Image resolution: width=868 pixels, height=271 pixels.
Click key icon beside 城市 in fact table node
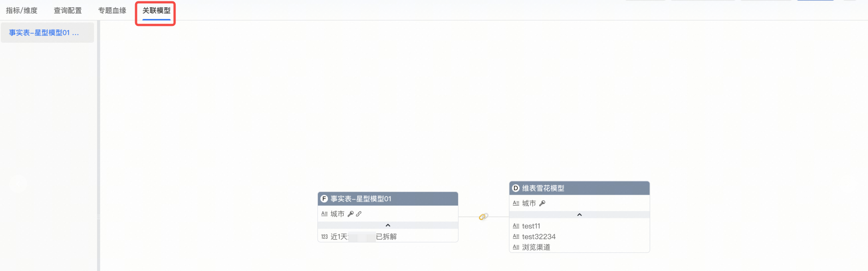click(351, 214)
